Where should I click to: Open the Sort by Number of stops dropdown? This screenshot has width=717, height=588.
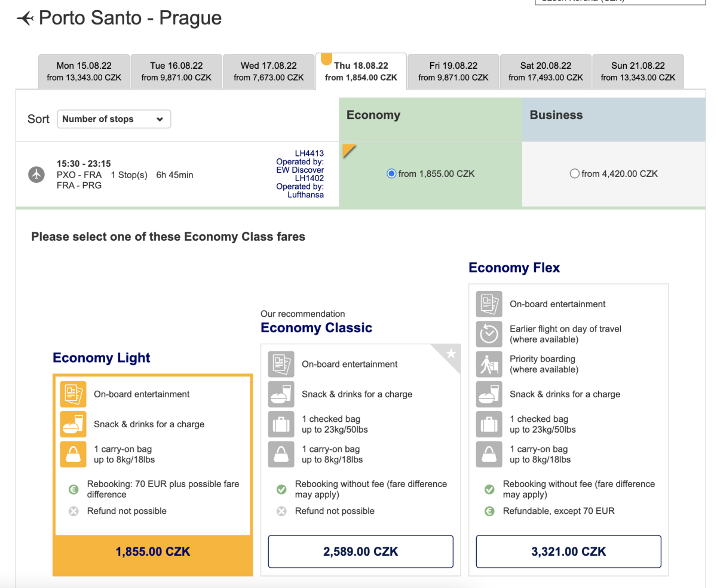pyautogui.click(x=114, y=119)
